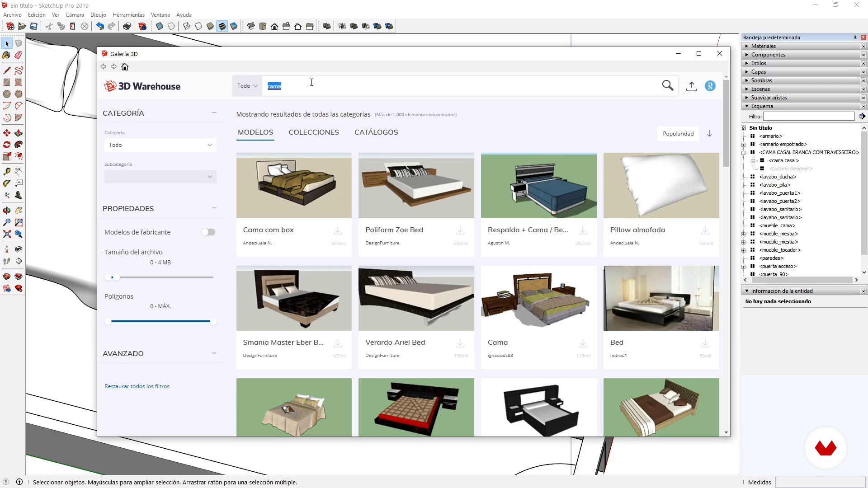Activate the Orbit tool
This screenshot has height=488, width=868.
(7, 211)
